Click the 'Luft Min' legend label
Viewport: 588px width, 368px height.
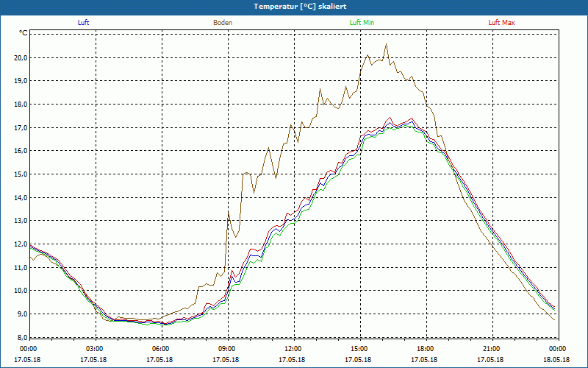[362, 23]
